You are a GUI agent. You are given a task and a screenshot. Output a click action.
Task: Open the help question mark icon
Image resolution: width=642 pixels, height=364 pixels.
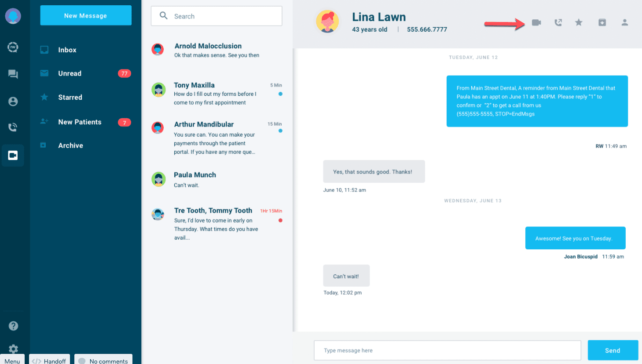click(13, 326)
